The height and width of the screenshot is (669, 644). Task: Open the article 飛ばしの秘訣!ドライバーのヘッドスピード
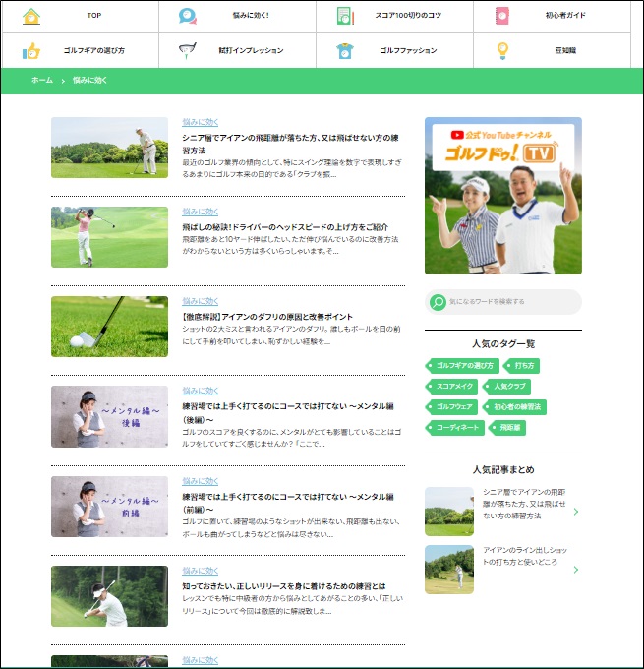coord(285,227)
